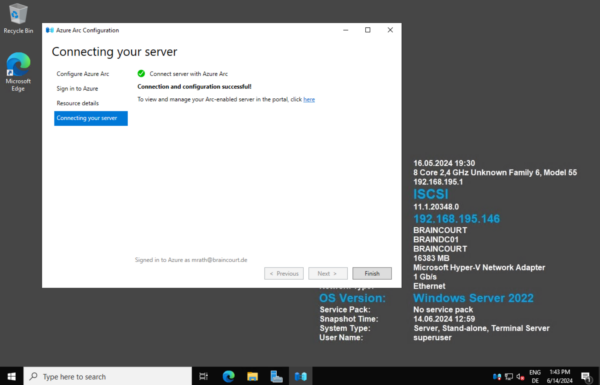Click the Azure Arc system tray icon

click(x=497, y=377)
